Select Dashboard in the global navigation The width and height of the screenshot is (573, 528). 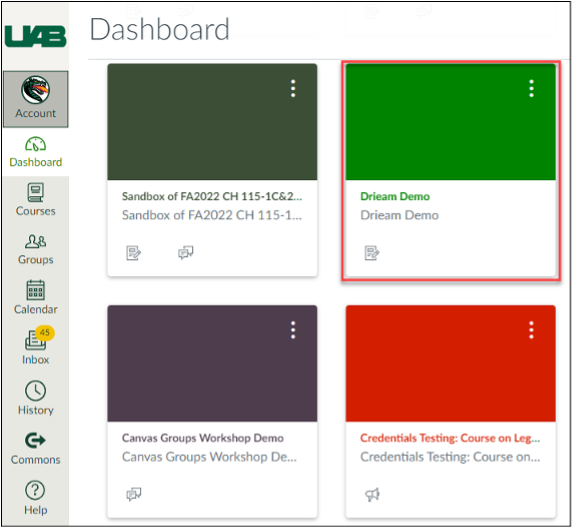coord(35,152)
